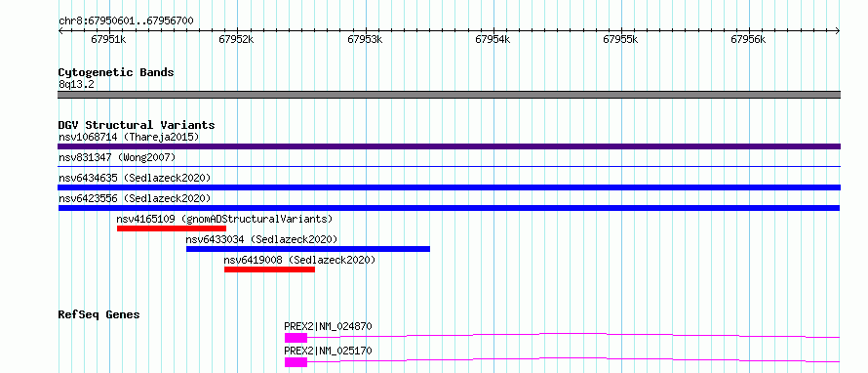Open the nsv831347 (Wong2007) label
Image resolution: width=868 pixels, height=373 pixels.
pos(117,157)
